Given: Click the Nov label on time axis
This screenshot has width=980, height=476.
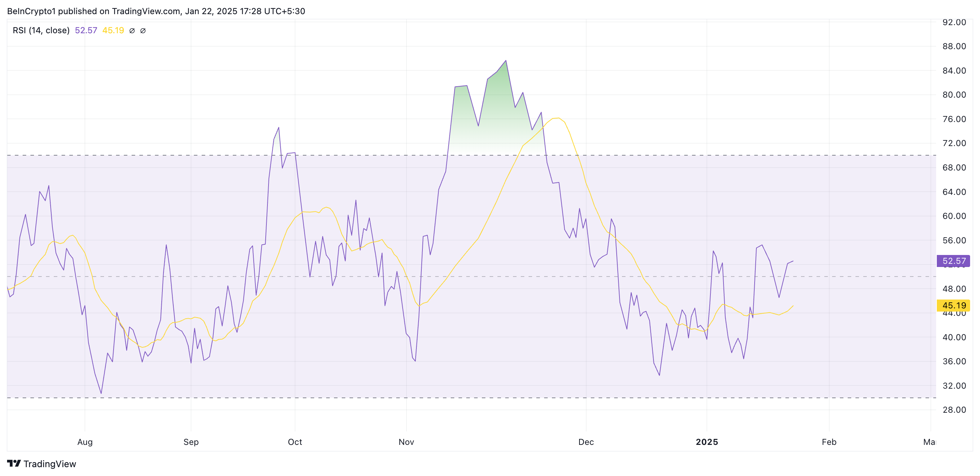Looking at the screenshot, I should pos(406,442).
